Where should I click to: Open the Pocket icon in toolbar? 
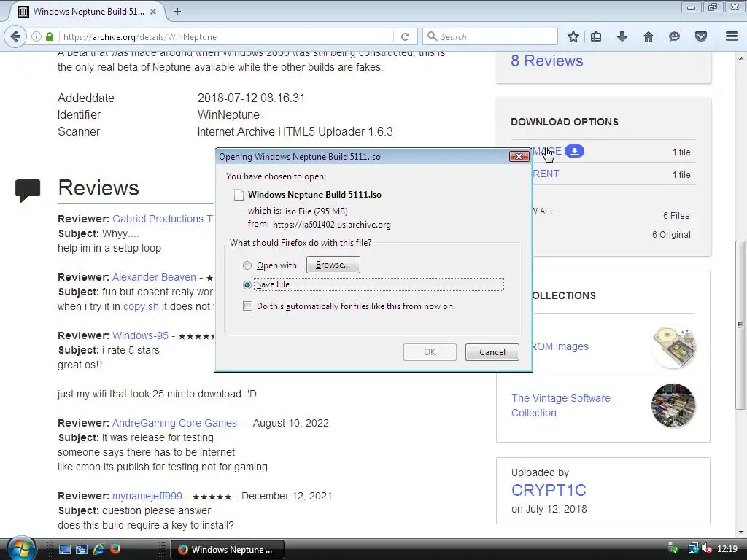(x=701, y=36)
